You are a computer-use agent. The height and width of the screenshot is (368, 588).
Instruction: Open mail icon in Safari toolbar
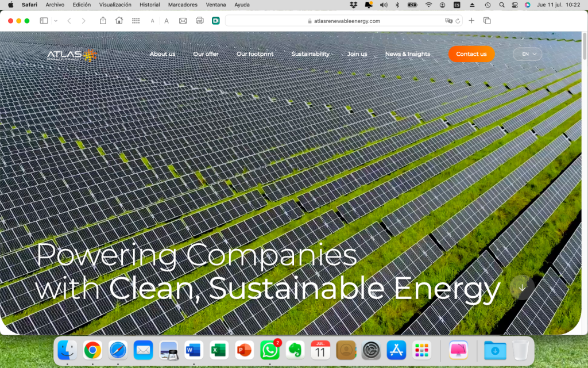(x=183, y=21)
